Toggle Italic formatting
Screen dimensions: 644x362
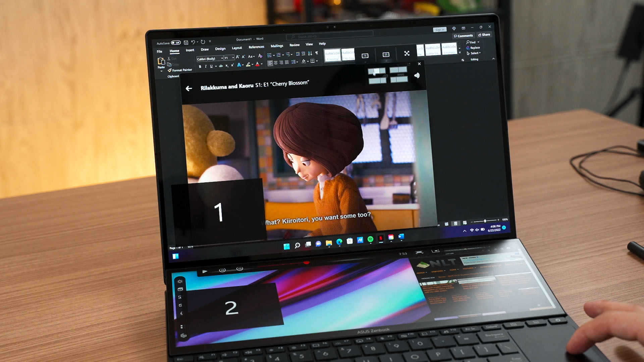[206, 66]
